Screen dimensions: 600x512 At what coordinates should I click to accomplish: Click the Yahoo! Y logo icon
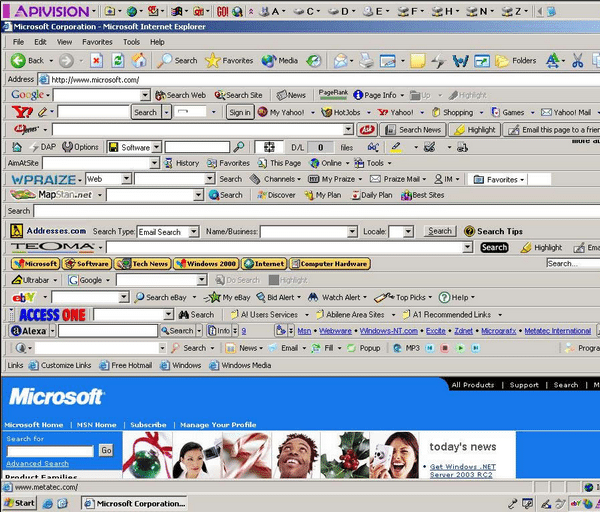[x=22, y=112]
